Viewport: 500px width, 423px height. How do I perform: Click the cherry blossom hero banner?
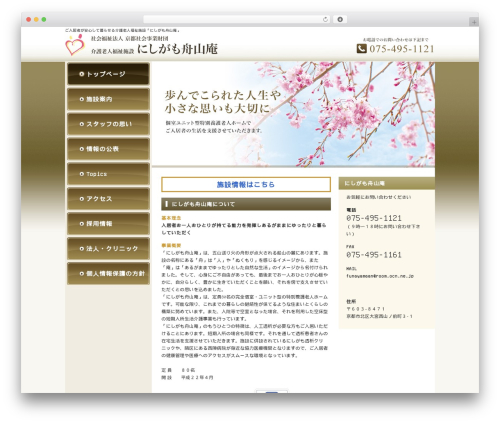coord(293,114)
